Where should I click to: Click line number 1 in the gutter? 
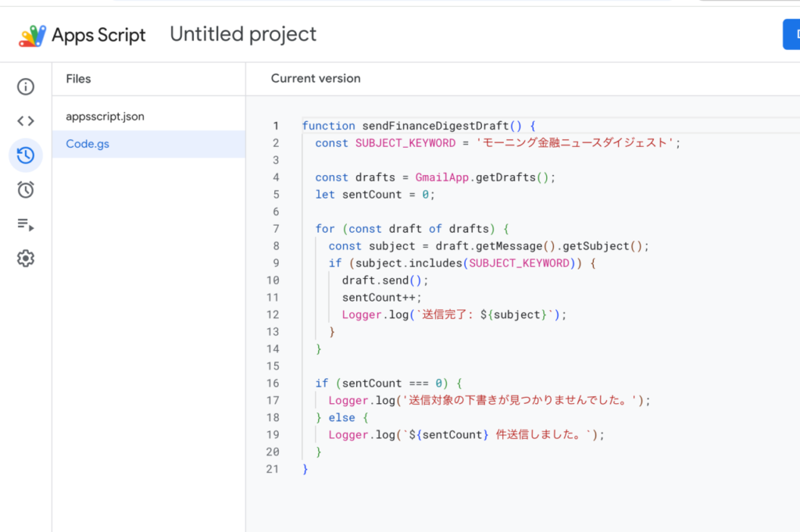click(275, 126)
